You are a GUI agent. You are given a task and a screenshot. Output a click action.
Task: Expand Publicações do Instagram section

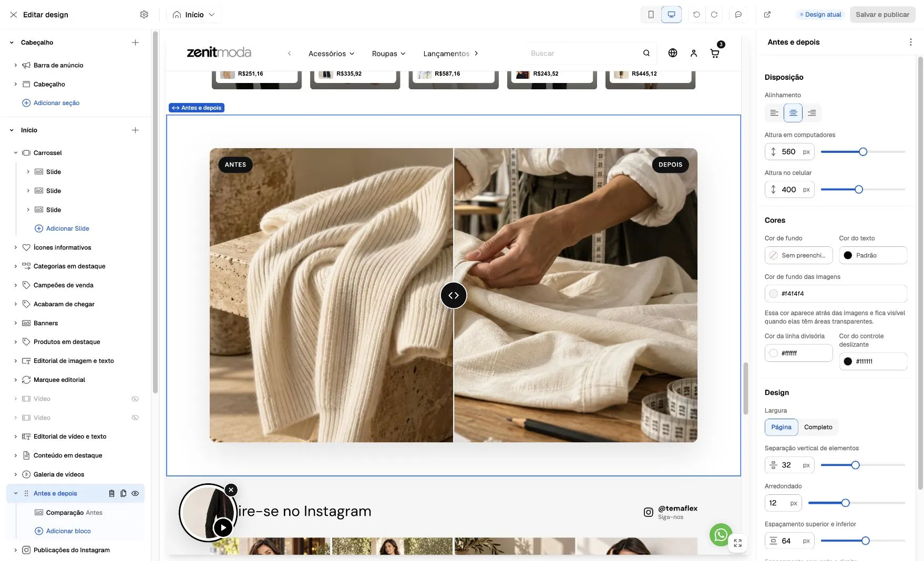coord(15,550)
